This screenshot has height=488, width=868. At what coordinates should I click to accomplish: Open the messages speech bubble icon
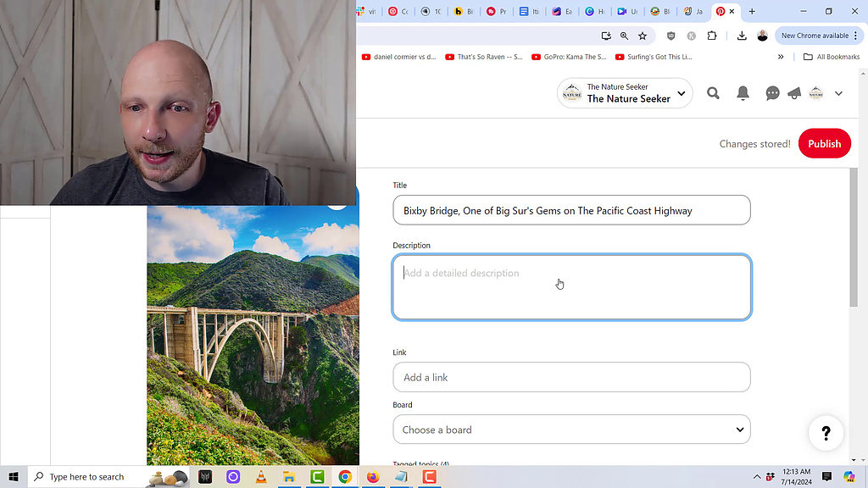click(772, 93)
